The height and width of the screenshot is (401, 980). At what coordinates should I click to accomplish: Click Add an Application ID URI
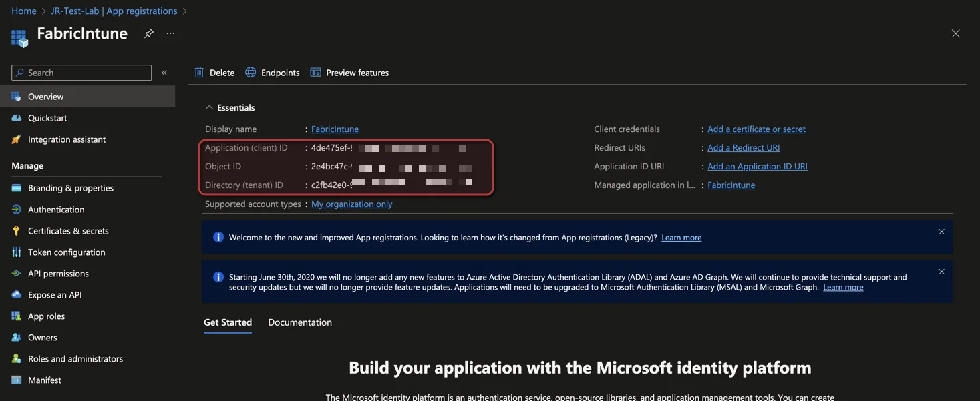pos(758,166)
